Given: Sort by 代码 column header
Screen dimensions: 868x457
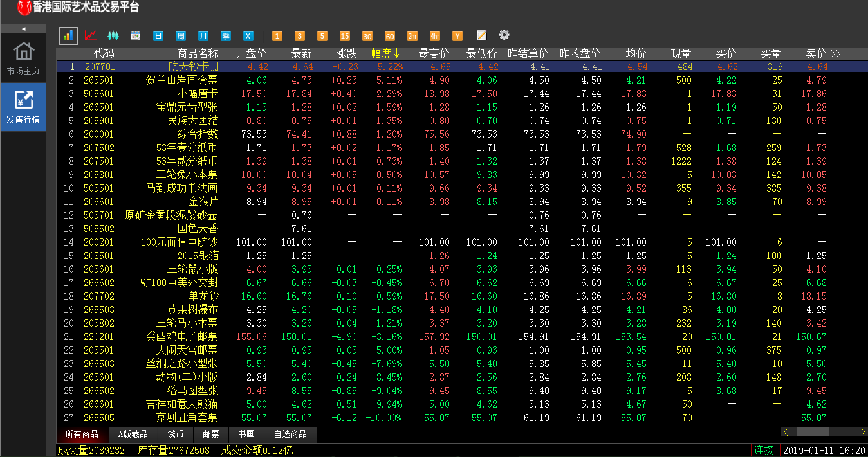Looking at the screenshot, I should pyautogui.click(x=104, y=53).
